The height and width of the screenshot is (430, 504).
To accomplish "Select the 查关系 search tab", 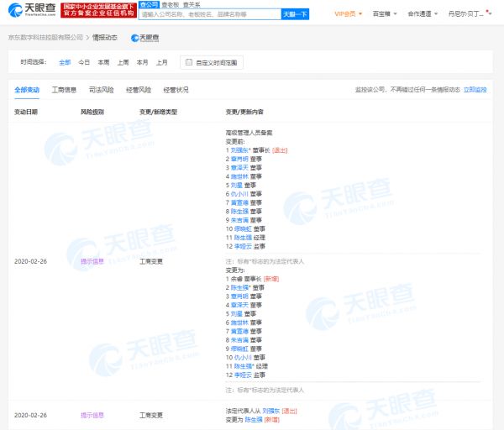I will [197, 4].
